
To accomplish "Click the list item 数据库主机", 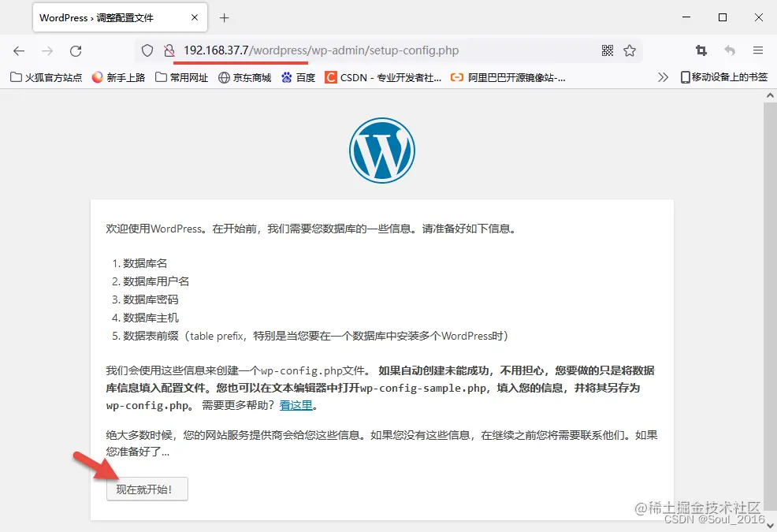I will point(151,318).
